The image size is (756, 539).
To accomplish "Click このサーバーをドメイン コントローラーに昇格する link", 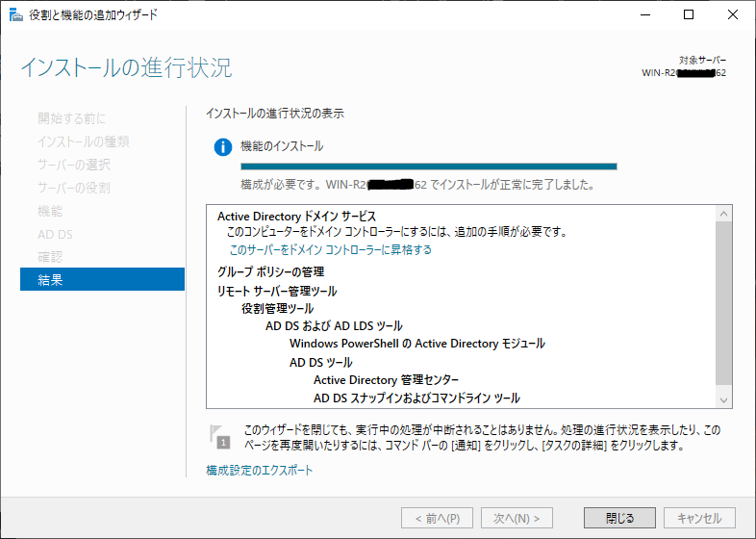I will click(330, 249).
